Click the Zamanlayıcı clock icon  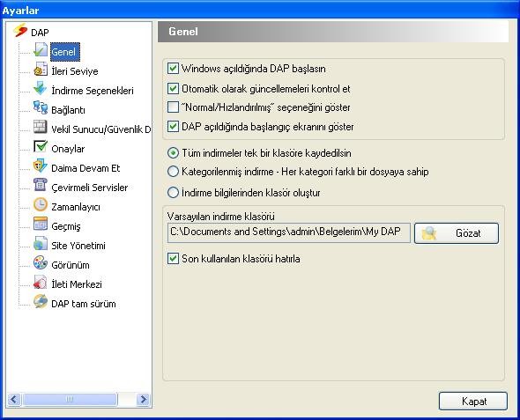click(41, 204)
